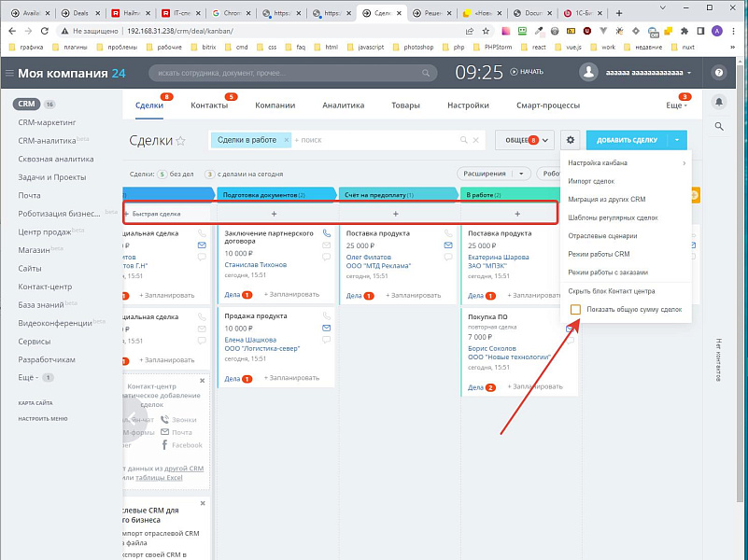Click the search magnifier on the right edge

click(x=720, y=127)
